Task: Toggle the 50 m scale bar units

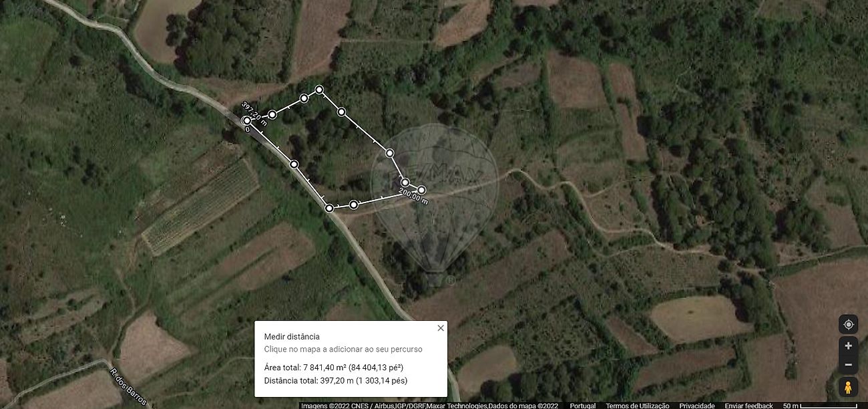Action: tap(820, 406)
